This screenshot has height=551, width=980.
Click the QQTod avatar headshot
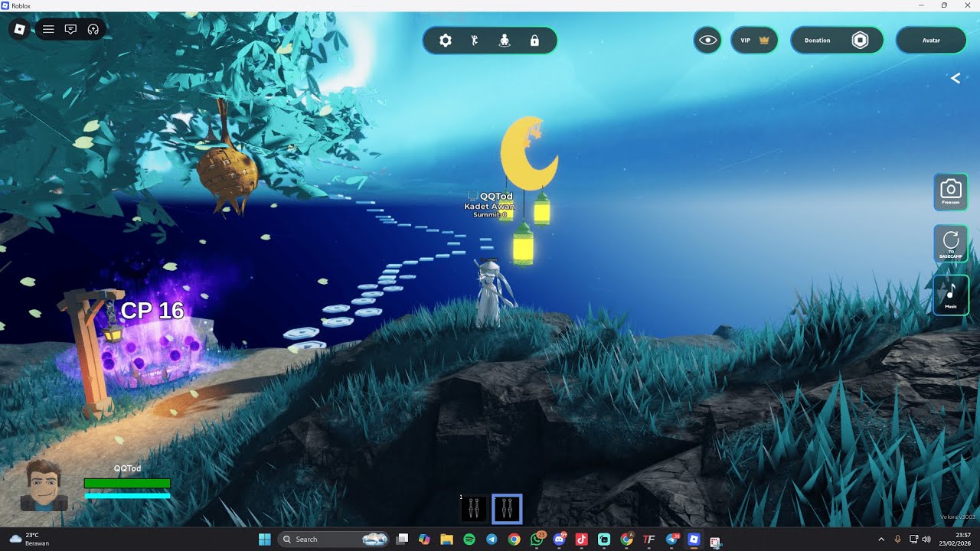44,485
